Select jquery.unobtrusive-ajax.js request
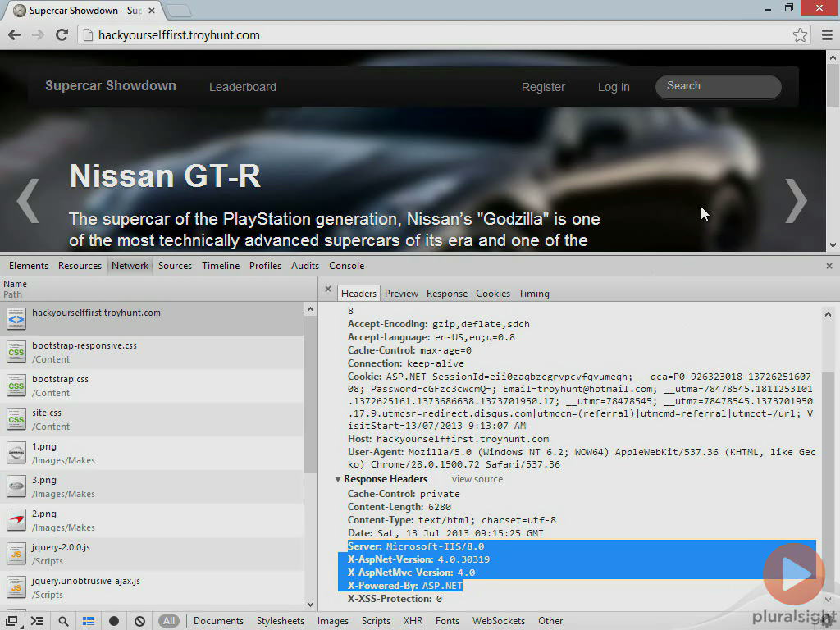840x630 pixels. tap(152, 587)
